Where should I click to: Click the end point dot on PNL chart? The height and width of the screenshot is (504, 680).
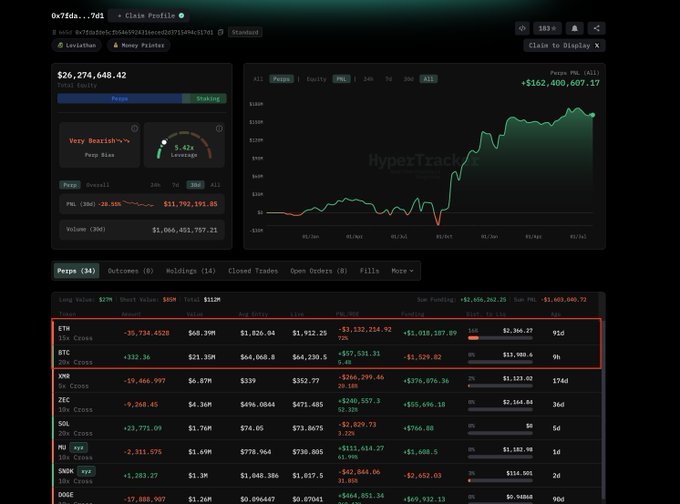point(592,115)
